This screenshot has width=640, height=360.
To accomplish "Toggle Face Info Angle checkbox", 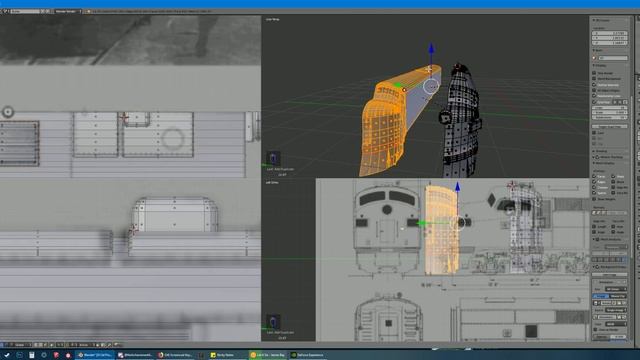I will 613,232.
